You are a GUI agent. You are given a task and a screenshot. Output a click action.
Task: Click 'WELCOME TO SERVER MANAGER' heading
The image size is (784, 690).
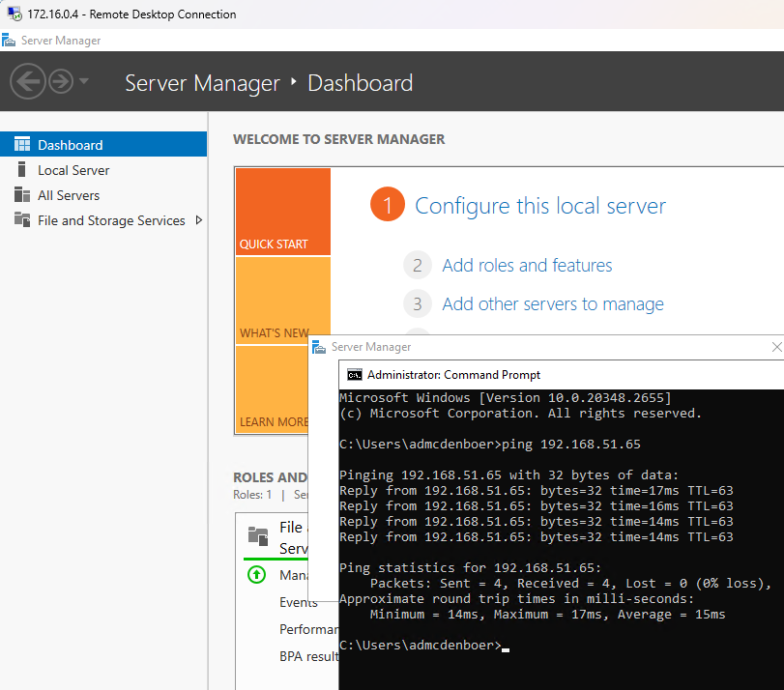click(x=339, y=139)
